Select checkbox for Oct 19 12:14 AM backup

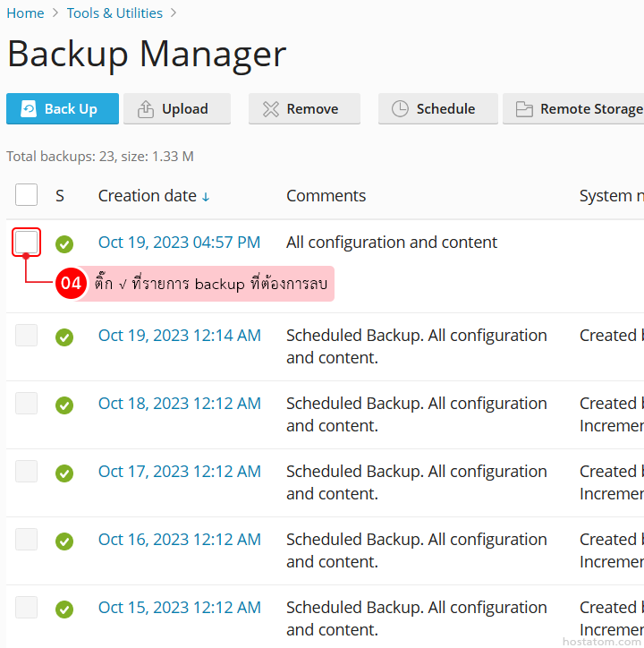[27, 336]
